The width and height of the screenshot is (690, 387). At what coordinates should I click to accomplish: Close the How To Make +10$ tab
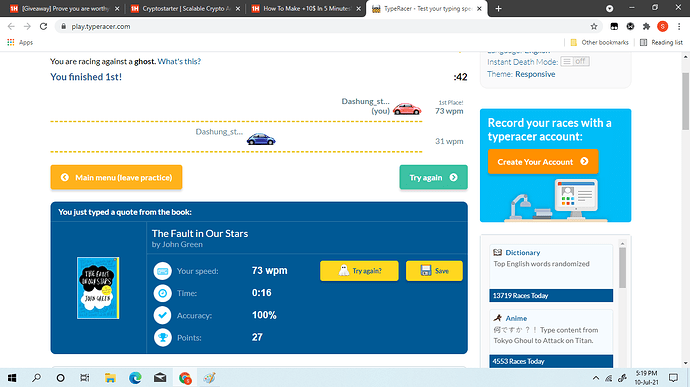(x=359, y=8)
